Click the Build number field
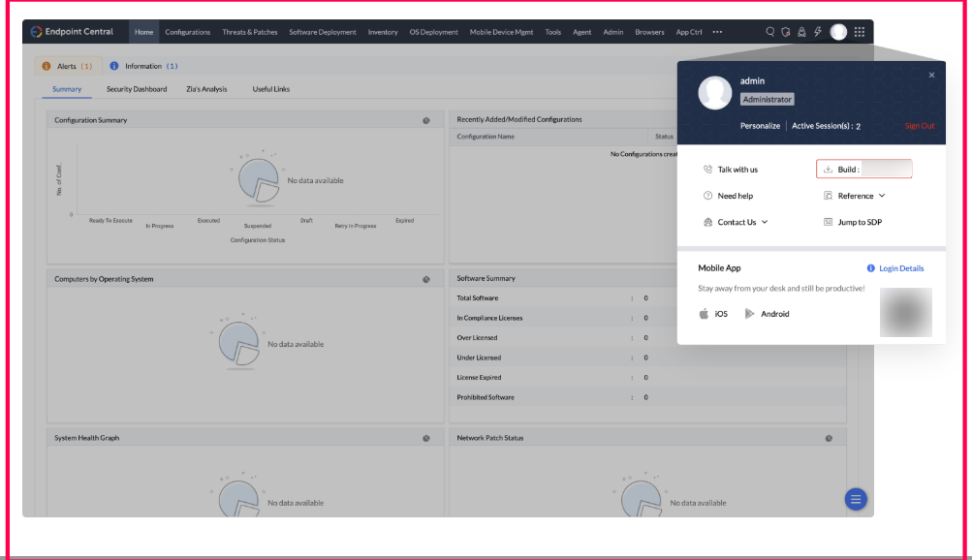This screenshot has height=560, width=972. pyautogui.click(x=864, y=170)
